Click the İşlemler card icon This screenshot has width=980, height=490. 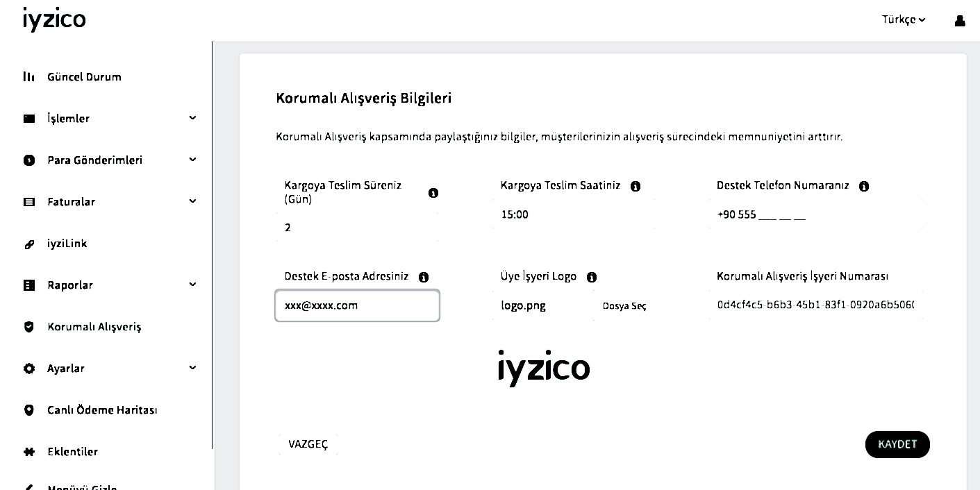tap(29, 119)
